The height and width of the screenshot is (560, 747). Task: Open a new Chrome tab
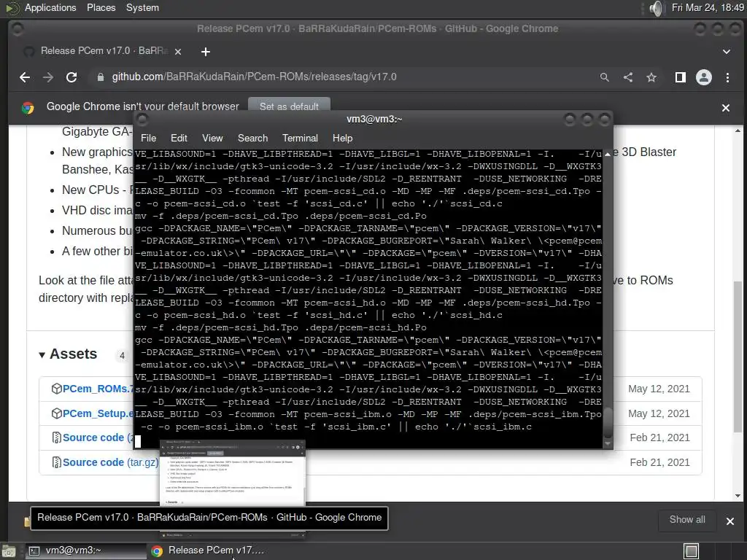click(x=205, y=52)
